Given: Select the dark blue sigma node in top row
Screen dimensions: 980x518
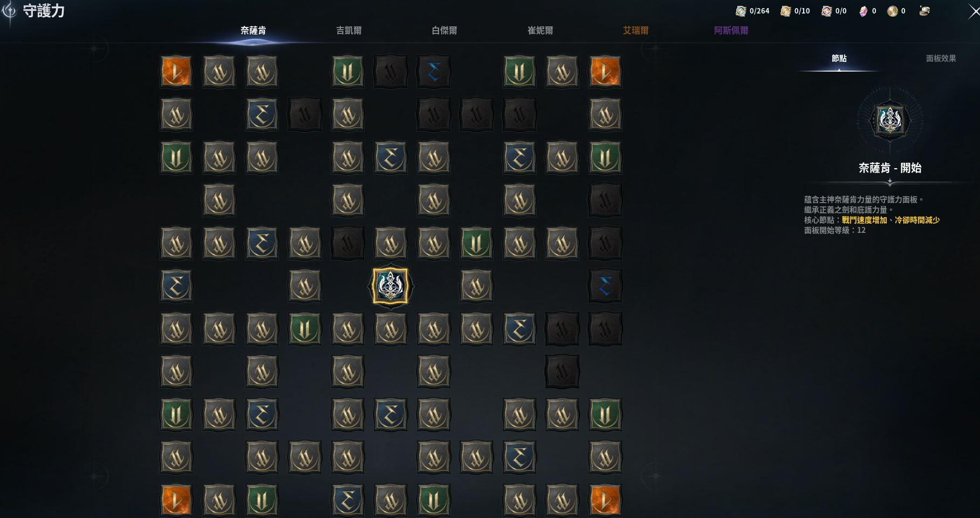Looking at the screenshot, I should coord(433,72).
